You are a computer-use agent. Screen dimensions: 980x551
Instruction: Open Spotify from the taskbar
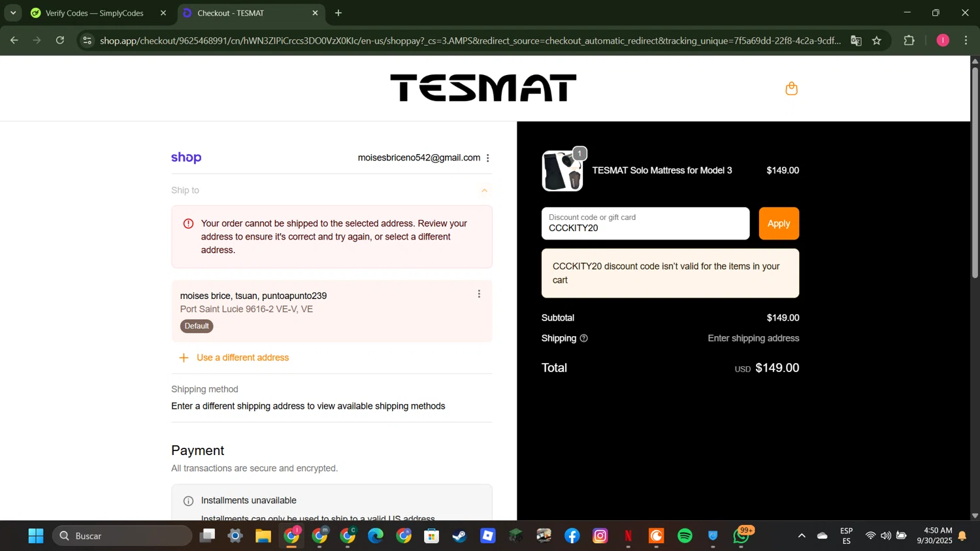[x=685, y=536]
